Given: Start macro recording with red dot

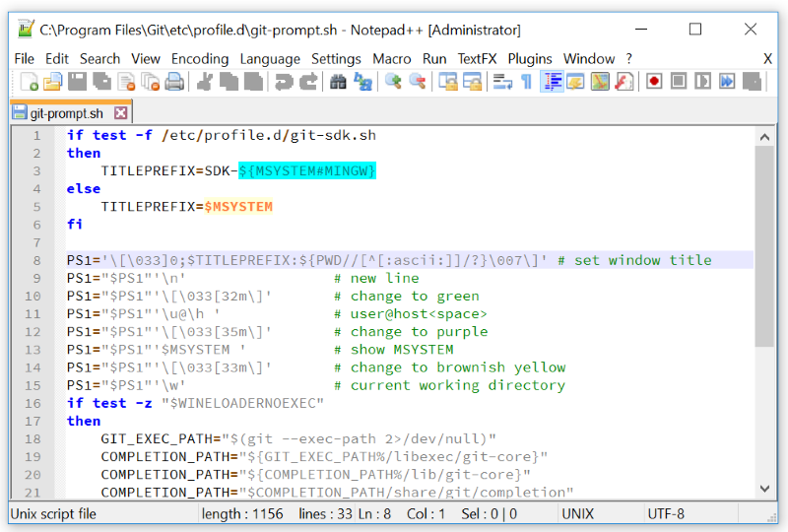Looking at the screenshot, I should click(x=654, y=82).
